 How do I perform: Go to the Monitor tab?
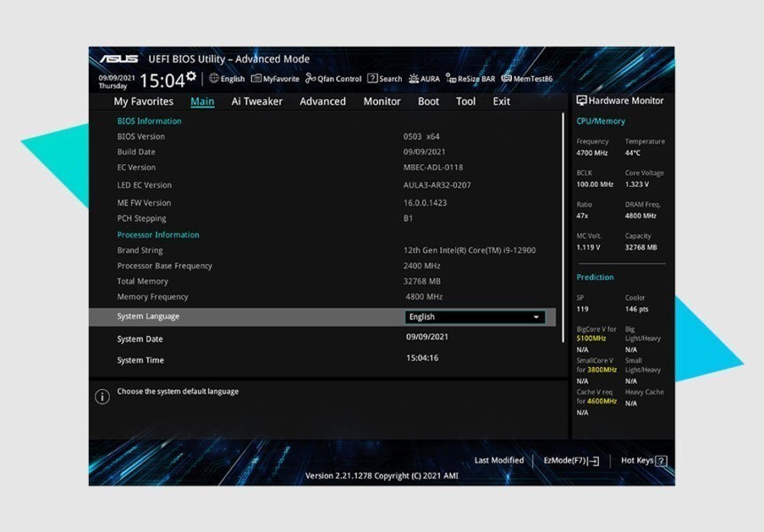(x=382, y=101)
